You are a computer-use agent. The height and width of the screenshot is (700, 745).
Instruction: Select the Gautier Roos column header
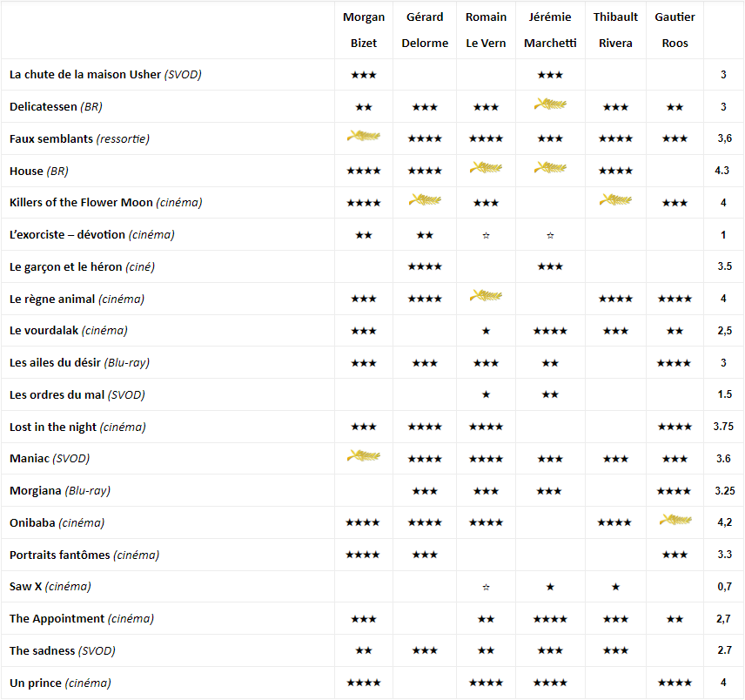click(675, 30)
